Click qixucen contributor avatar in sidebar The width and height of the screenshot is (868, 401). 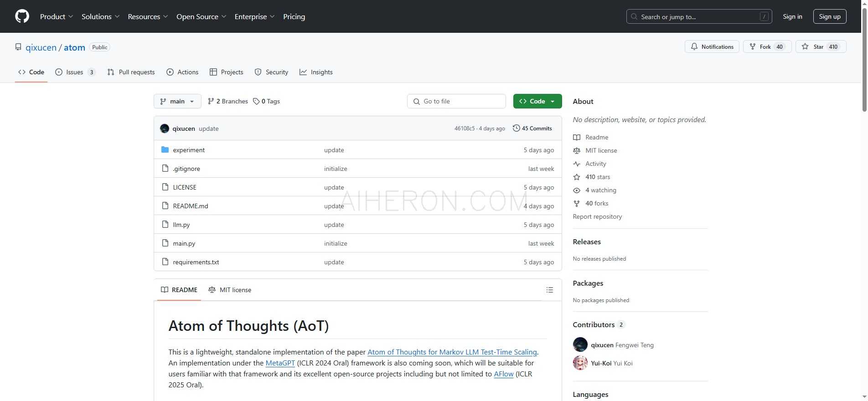580,344
